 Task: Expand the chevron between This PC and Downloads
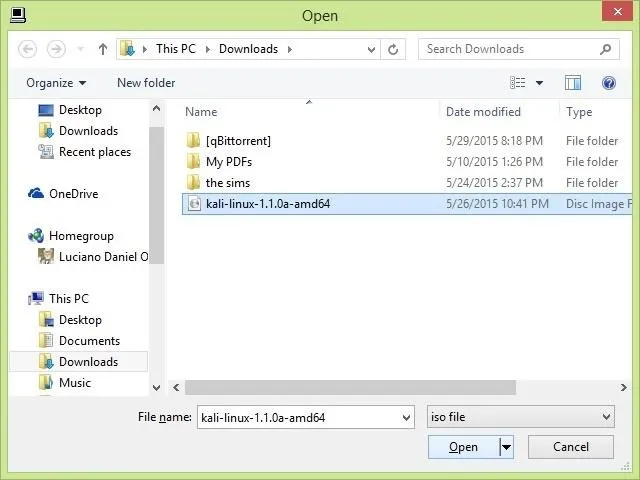(208, 49)
